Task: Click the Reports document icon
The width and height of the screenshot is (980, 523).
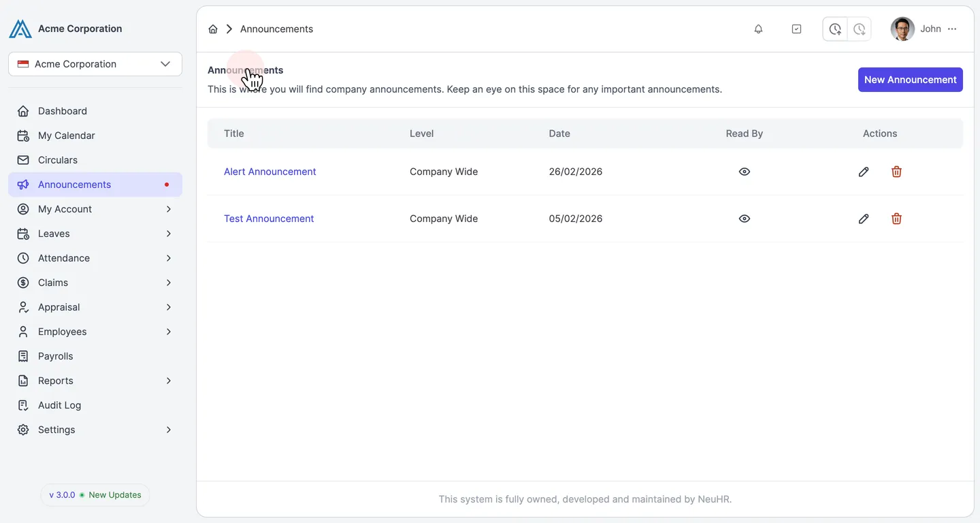Action: click(x=23, y=381)
